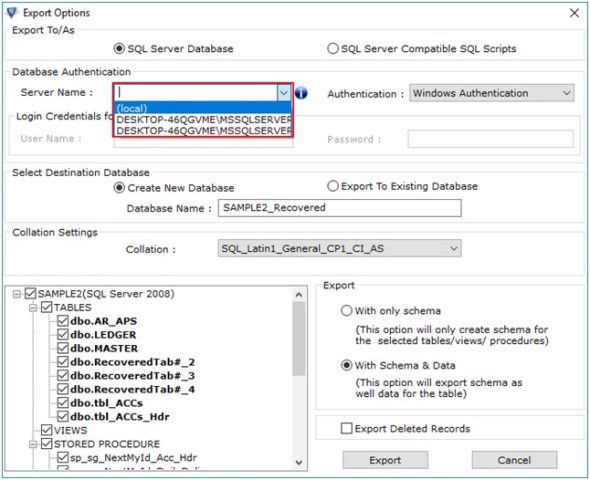Select SQL Server Compatible SQL Scripts option
Screen dimensions: 590x480
click(x=333, y=49)
